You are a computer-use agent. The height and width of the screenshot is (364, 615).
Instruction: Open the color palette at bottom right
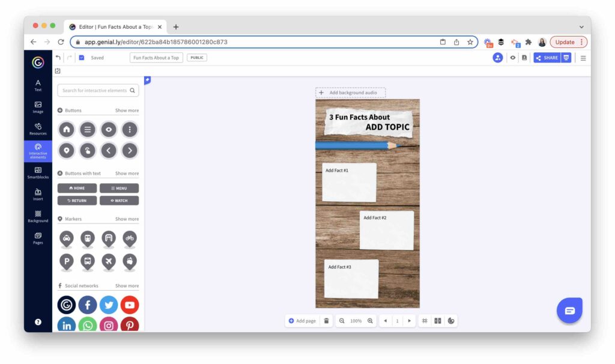451,321
